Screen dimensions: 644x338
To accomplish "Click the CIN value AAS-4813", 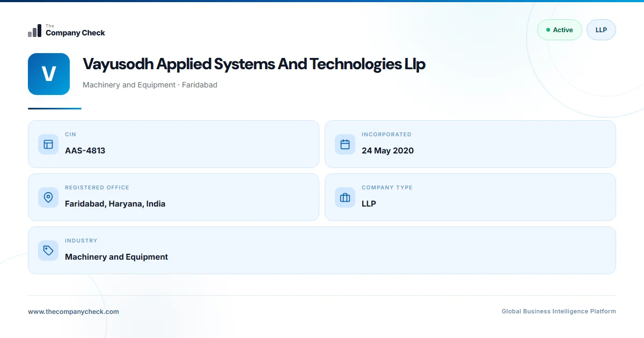I will point(85,151).
